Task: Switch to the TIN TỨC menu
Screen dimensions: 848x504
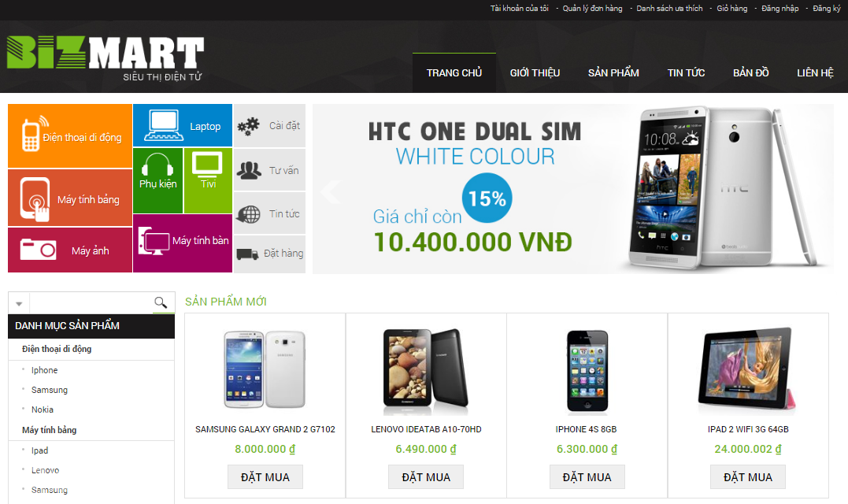Action: point(686,73)
